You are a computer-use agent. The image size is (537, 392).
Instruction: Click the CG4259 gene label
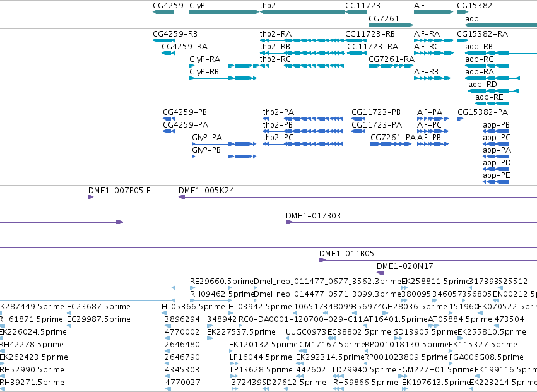168,6
